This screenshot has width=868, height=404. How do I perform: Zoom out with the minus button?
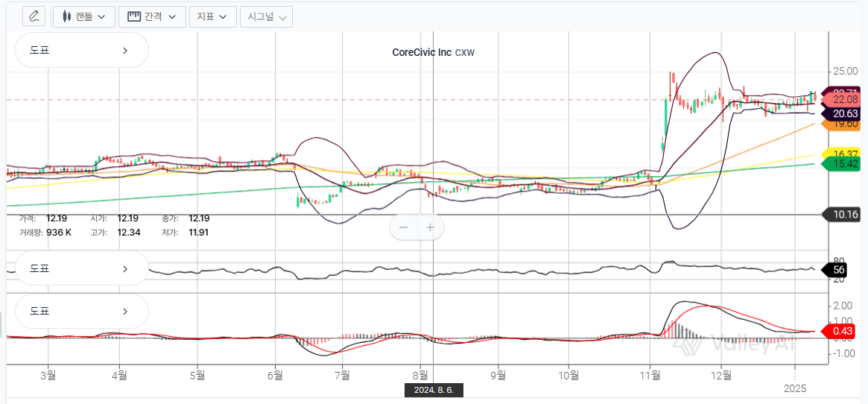tap(403, 227)
